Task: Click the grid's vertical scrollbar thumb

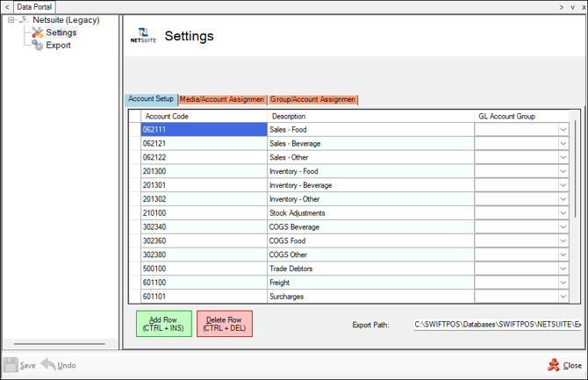Action: click(x=575, y=168)
